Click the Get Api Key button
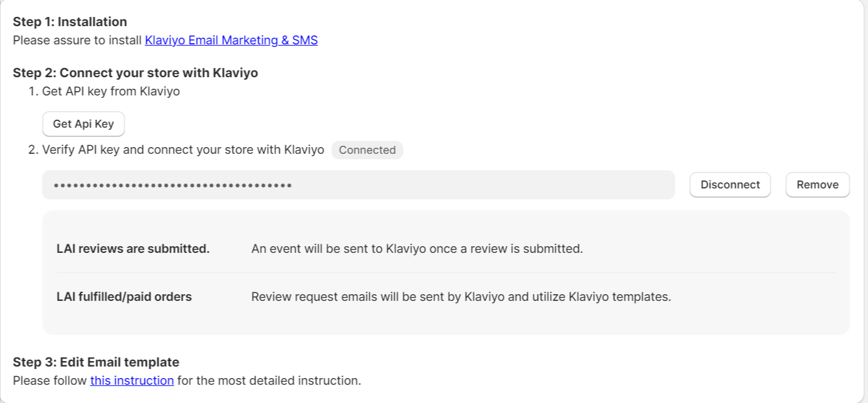This screenshot has height=403, width=868. click(x=83, y=124)
